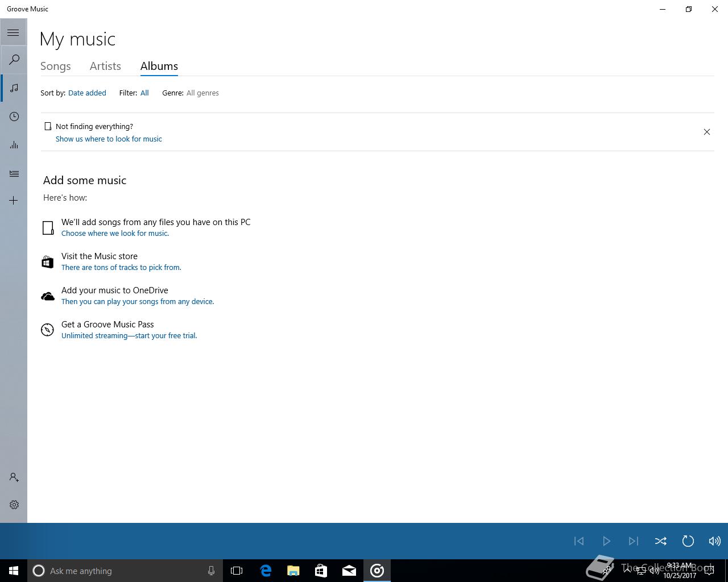Create new playlist with plus icon
Screen dimensions: 728x582
tap(14, 200)
